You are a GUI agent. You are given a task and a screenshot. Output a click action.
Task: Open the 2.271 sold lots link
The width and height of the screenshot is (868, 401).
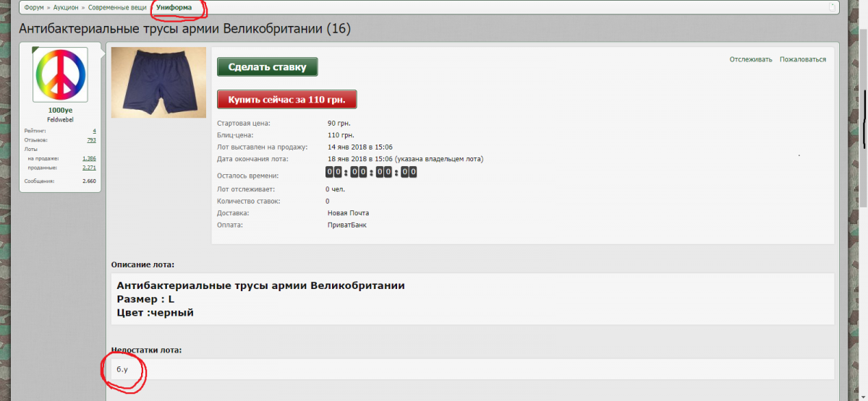point(89,167)
